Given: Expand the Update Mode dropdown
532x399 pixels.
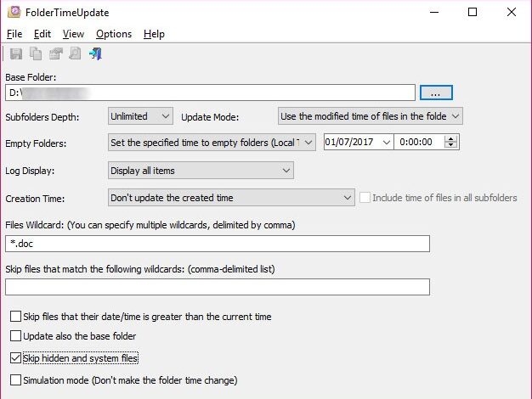Looking at the screenshot, I should pyautogui.click(x=371, y=116).
